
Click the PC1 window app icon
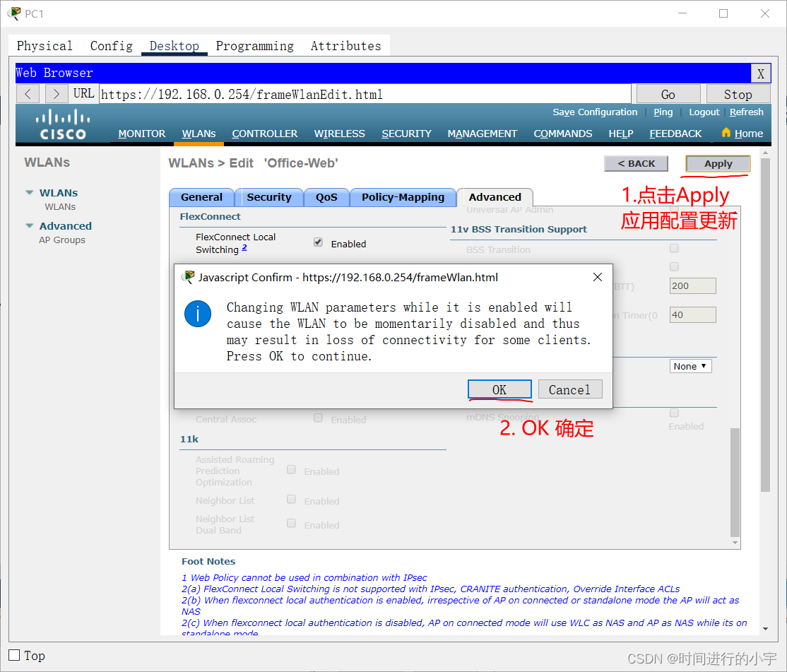(15, 13)
